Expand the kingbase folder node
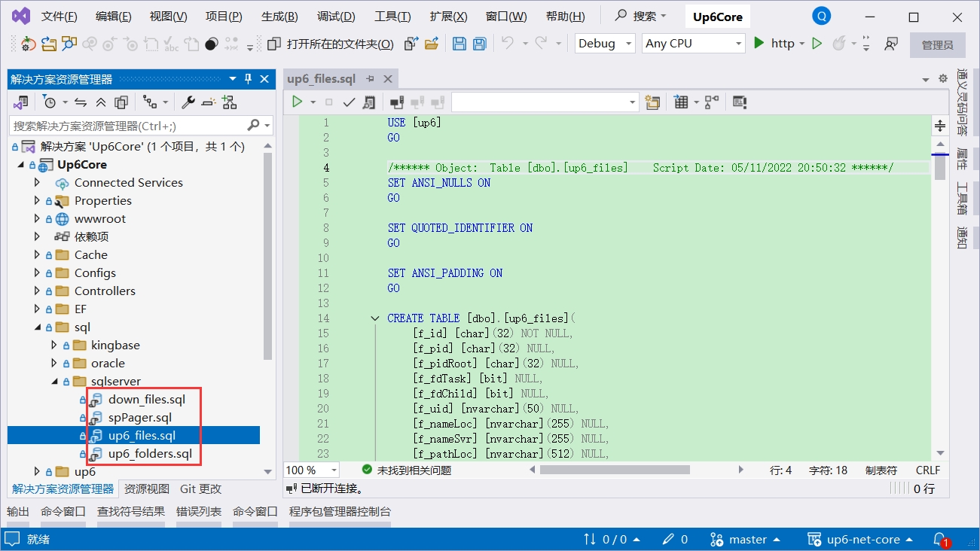The image size is (980, 551). 53,346
